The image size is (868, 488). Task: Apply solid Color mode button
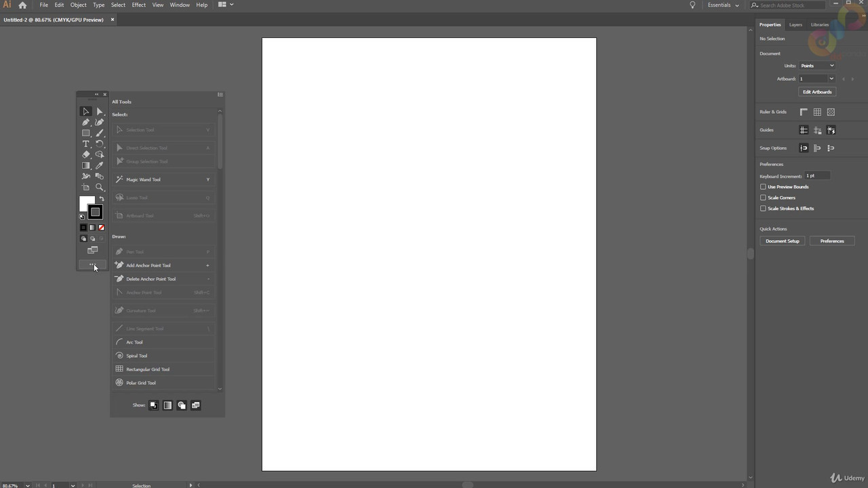click(x=83, y=228)
